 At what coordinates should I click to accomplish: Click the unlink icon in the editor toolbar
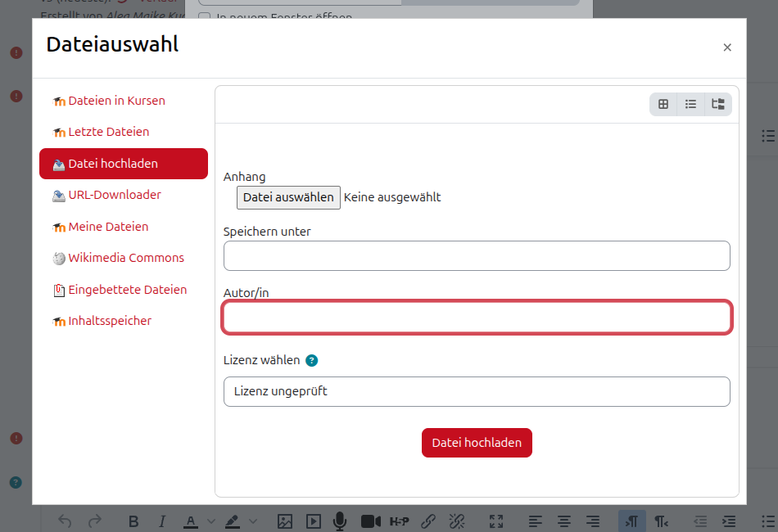point(456,521)
